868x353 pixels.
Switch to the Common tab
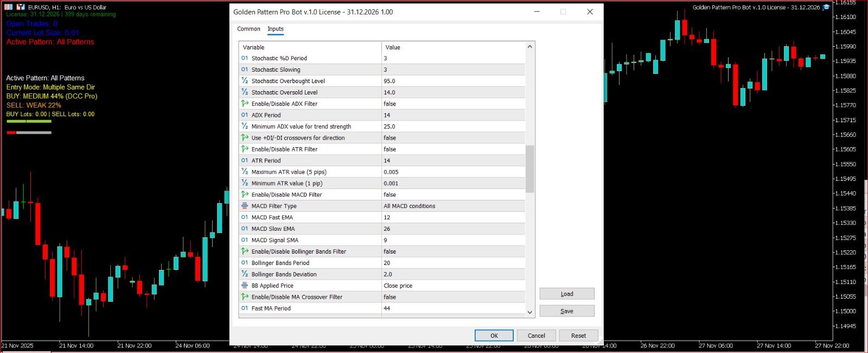pyautogui.click(x=248, y=29)
